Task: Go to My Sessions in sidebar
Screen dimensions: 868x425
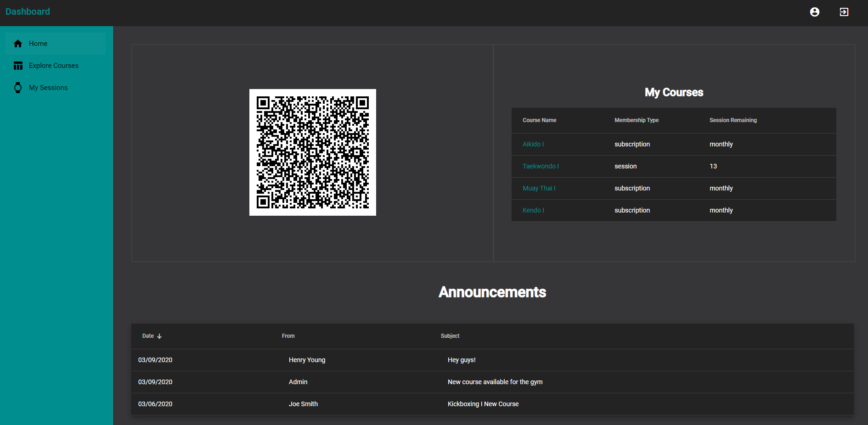Action: [x=48, y=88]
